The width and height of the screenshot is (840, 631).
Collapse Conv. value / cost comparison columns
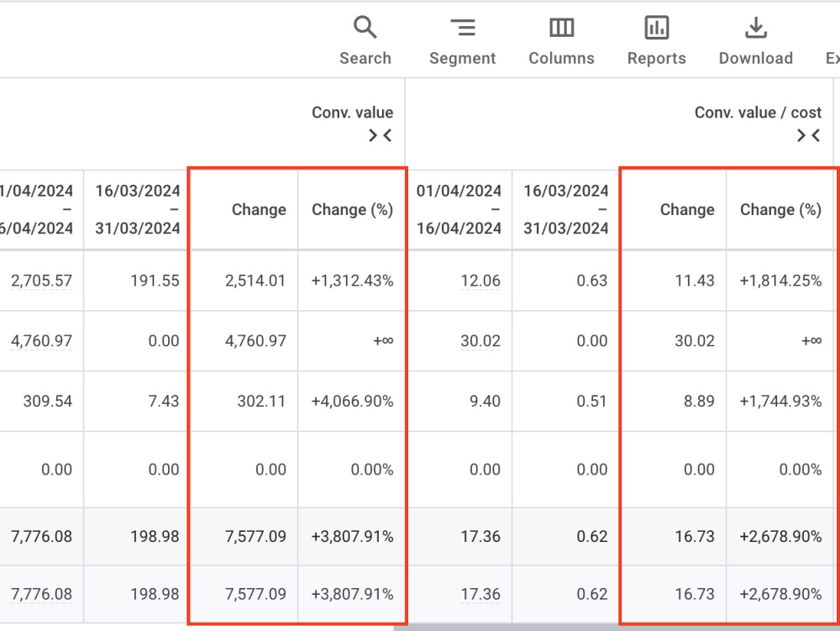point(808,135)
